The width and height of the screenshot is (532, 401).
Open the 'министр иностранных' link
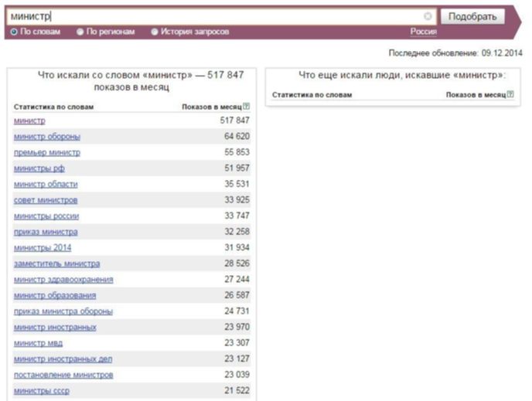(x=56, y=328)
